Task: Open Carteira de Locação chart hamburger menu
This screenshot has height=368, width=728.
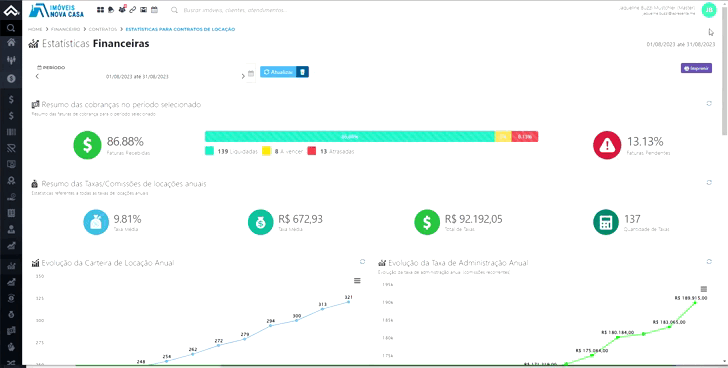Action: coord(357,280)
